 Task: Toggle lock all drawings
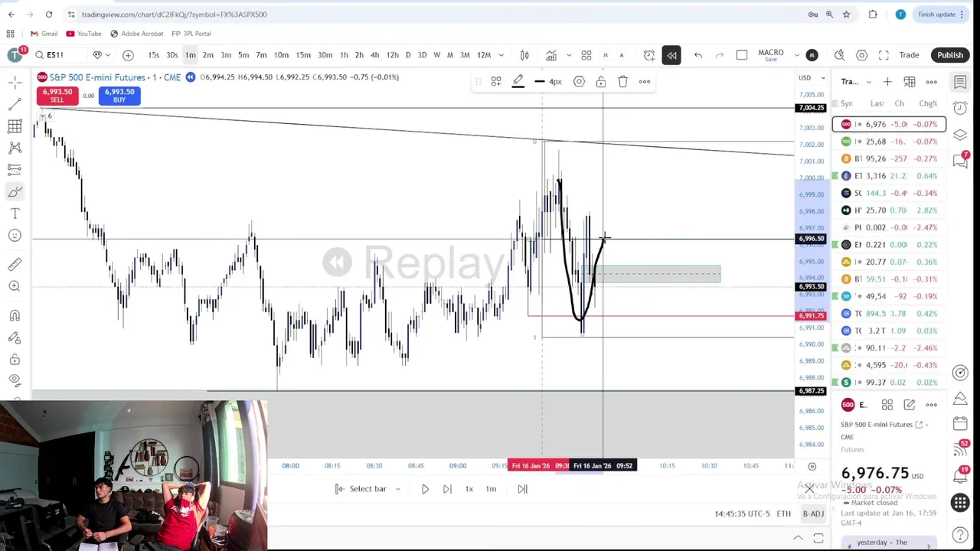(x=15, y=359)
